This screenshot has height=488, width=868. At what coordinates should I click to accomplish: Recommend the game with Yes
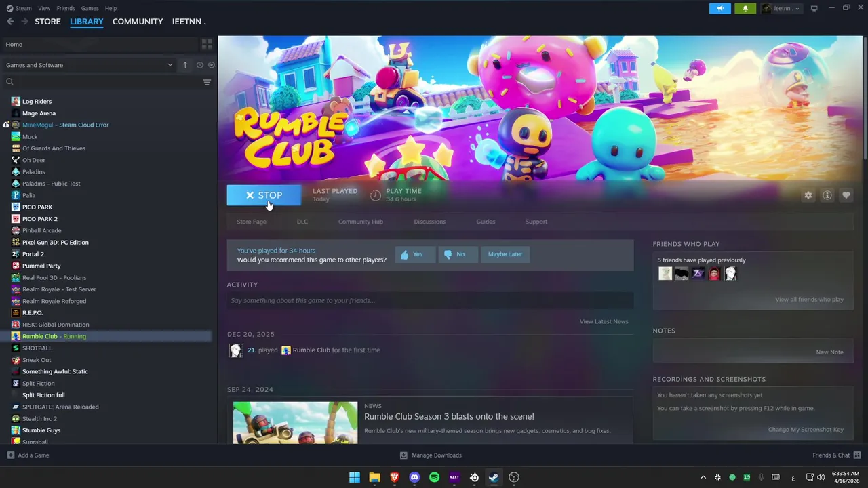[415, 254]
